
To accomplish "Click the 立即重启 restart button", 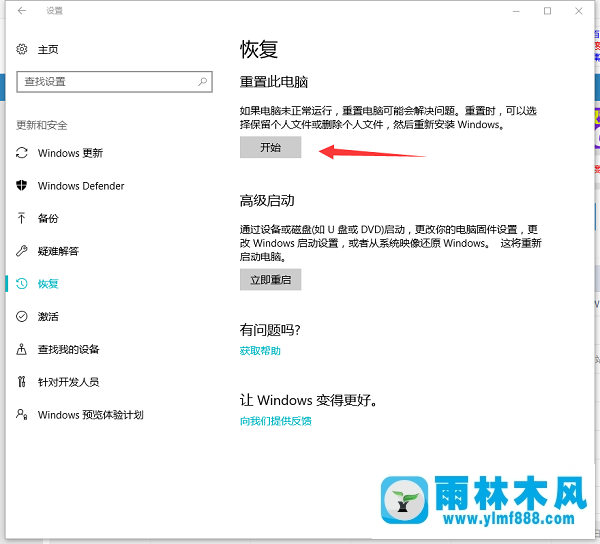I will coord(271,280).
